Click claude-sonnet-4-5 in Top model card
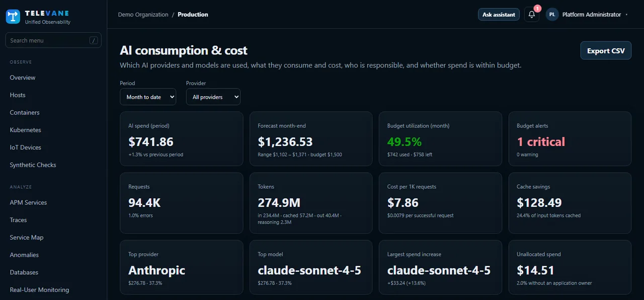644x300 pixels. (309, 270)
